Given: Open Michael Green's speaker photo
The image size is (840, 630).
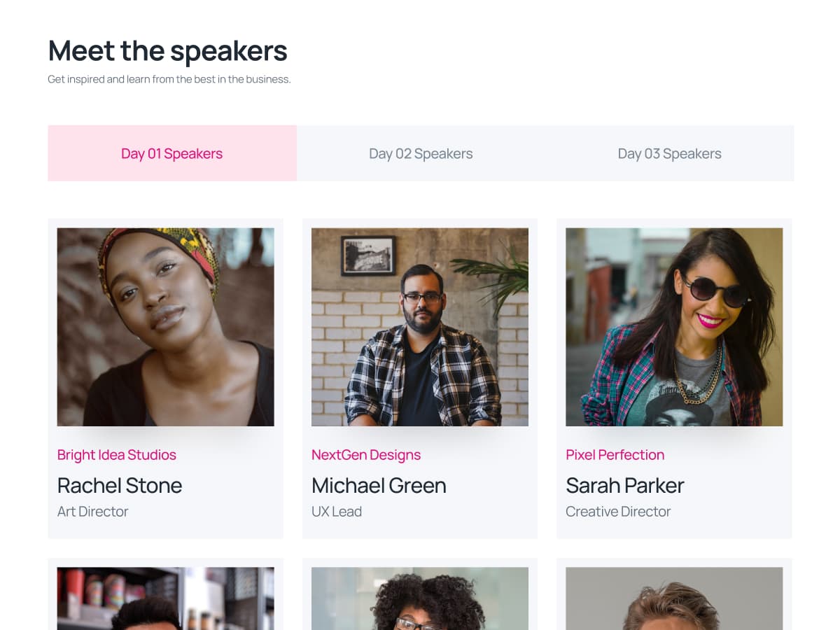Looking at the screenshot, I should click(419, 327).
